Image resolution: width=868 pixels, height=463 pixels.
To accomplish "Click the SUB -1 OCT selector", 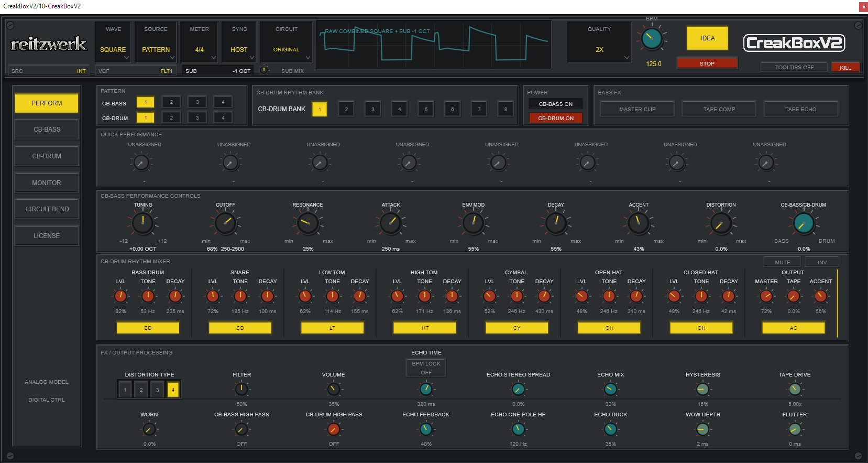I will pos(217,71).
